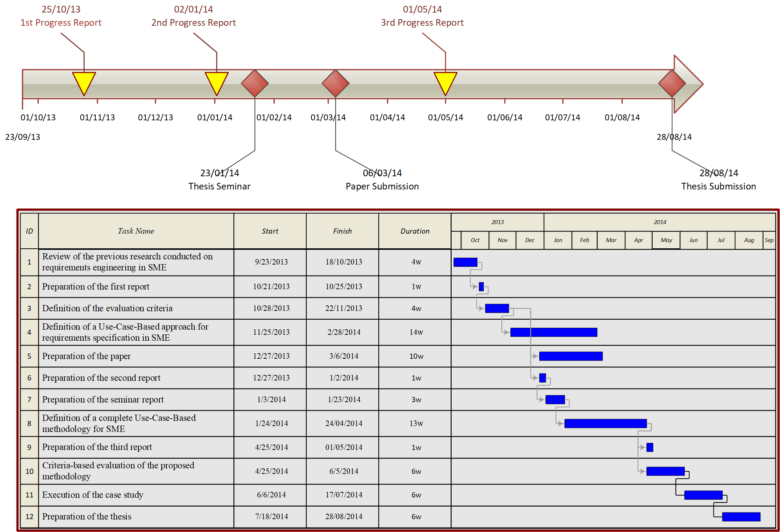Select the blue Gantt bar for task 1
Viewport: 780px width, 532px height.
click(x=465, y=262)
